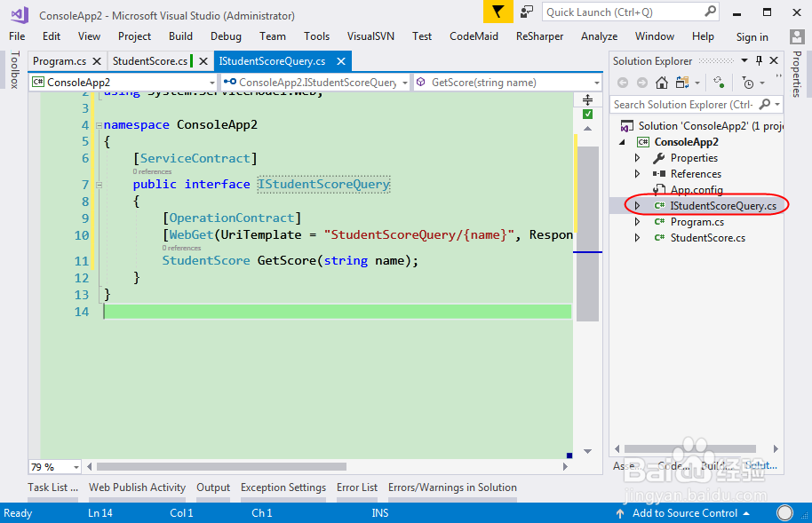Go forward in Solution Explorer
Screen dimensions: 812x523
tap(641, 83)
